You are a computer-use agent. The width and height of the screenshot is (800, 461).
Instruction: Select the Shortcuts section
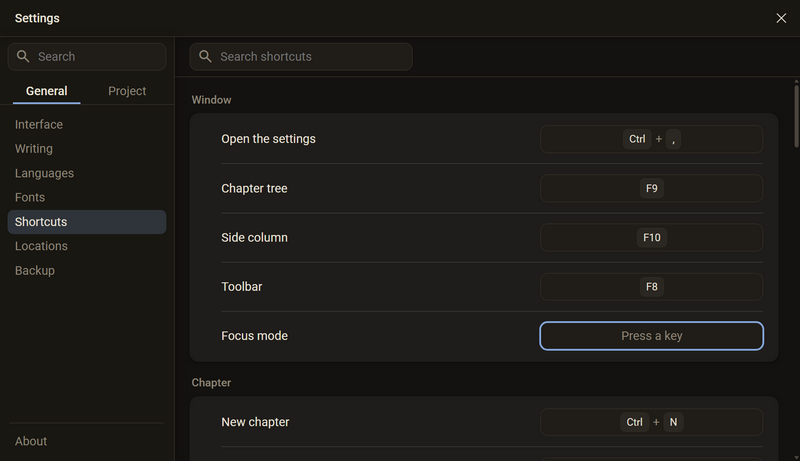point(87,222)
